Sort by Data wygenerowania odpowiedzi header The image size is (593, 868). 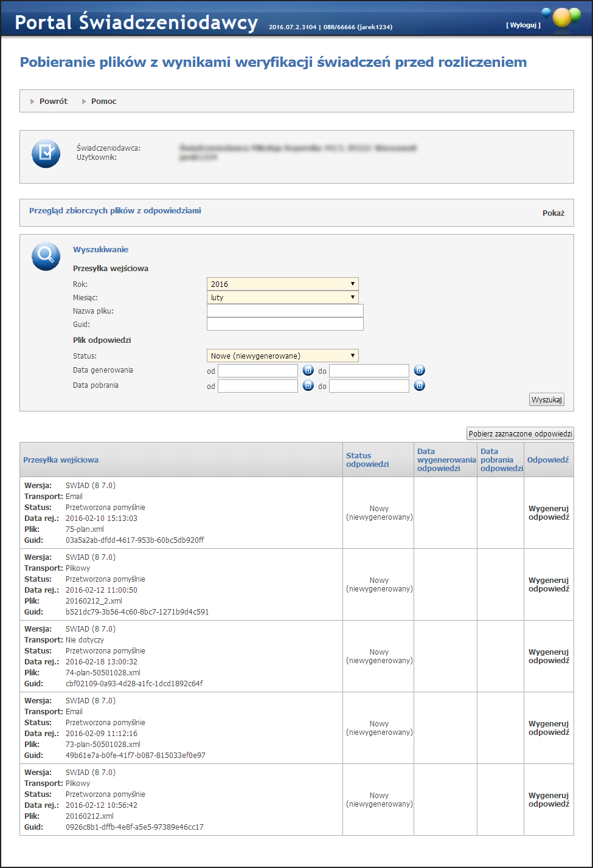446,460
